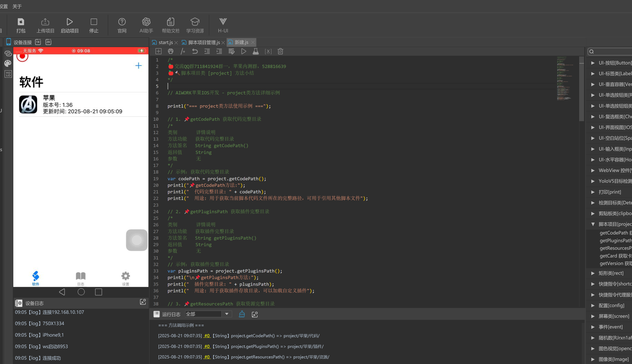This screenshot has width=632, height=364.
Task: Click the [x] variable icon
Action: [x=268, y=51]
